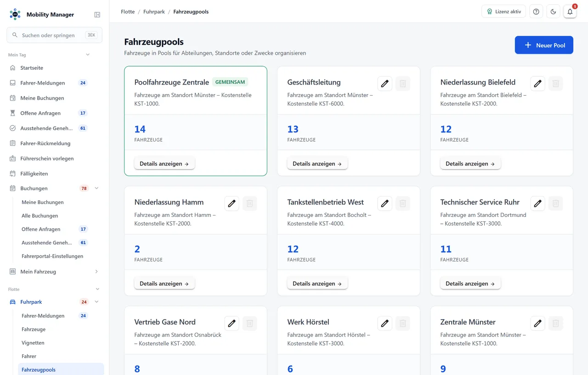588x375 pixels.
Task: Collapse the Mein Tag section
Action: 88,55
